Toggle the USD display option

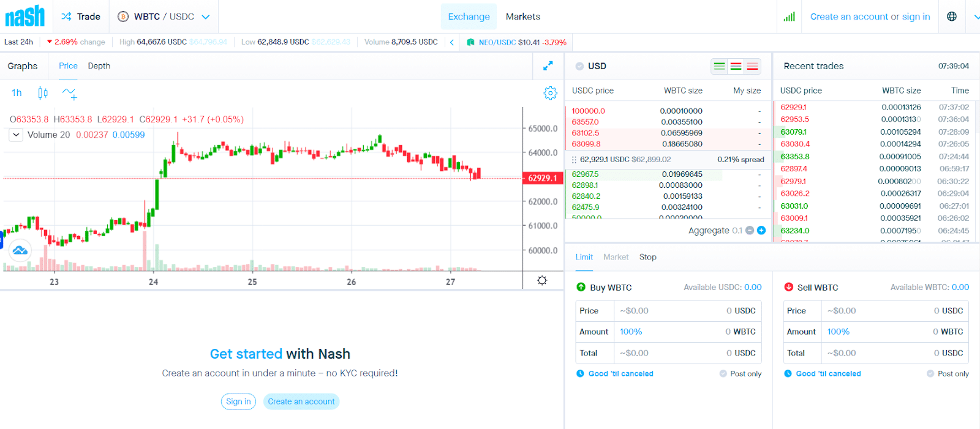[579, 66]
